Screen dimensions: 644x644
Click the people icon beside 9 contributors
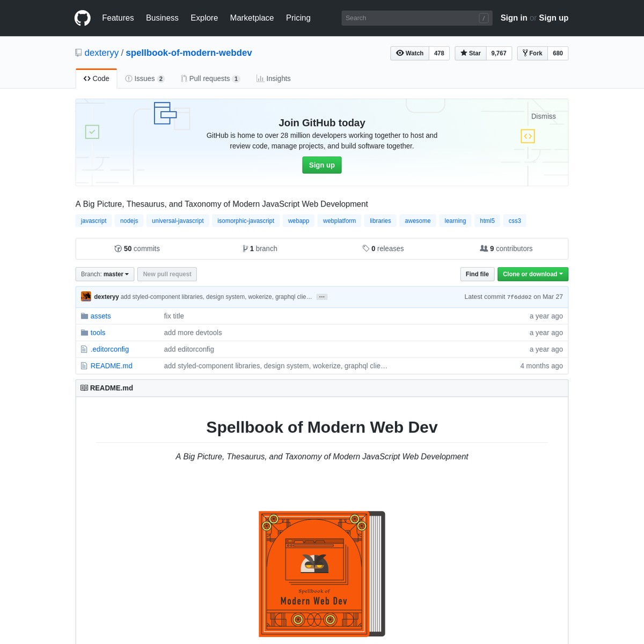tap(484, 248)
